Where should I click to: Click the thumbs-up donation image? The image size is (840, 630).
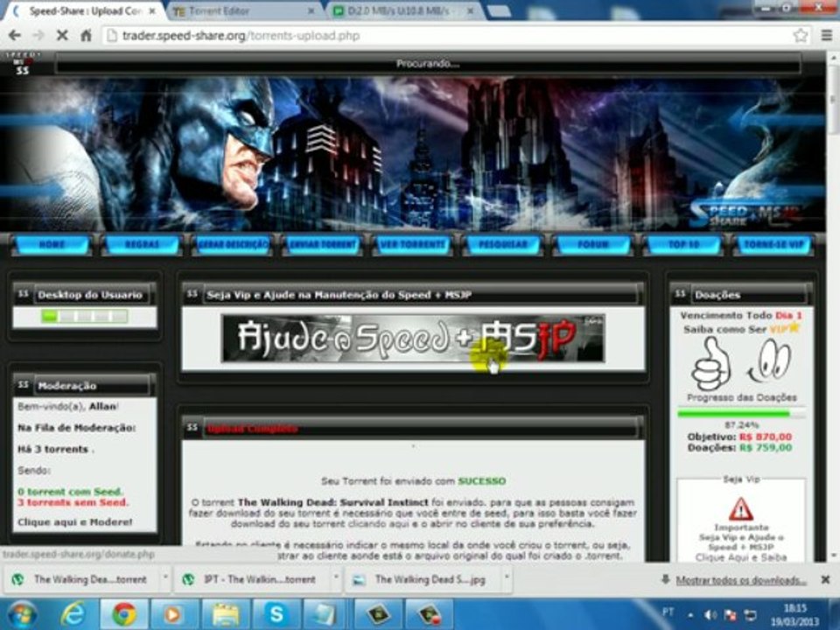[710, 364]
